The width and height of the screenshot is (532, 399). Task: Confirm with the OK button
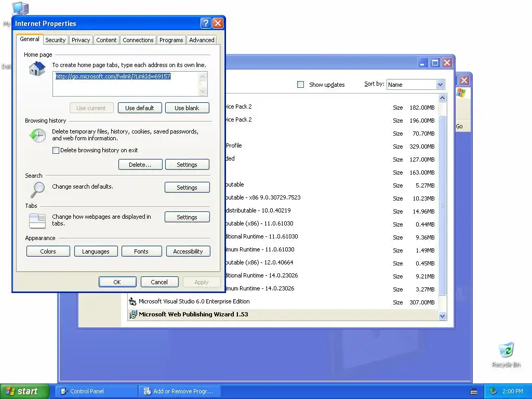point(117,282)
